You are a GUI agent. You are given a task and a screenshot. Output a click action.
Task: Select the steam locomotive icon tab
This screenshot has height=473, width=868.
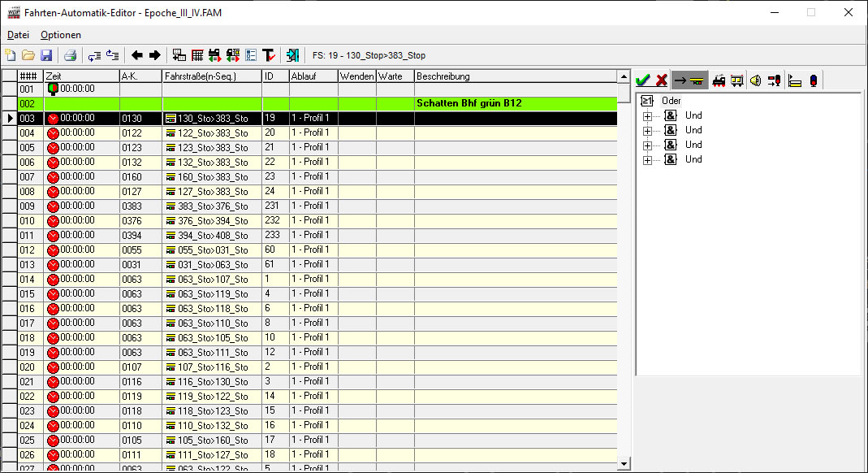coord(719,80)
